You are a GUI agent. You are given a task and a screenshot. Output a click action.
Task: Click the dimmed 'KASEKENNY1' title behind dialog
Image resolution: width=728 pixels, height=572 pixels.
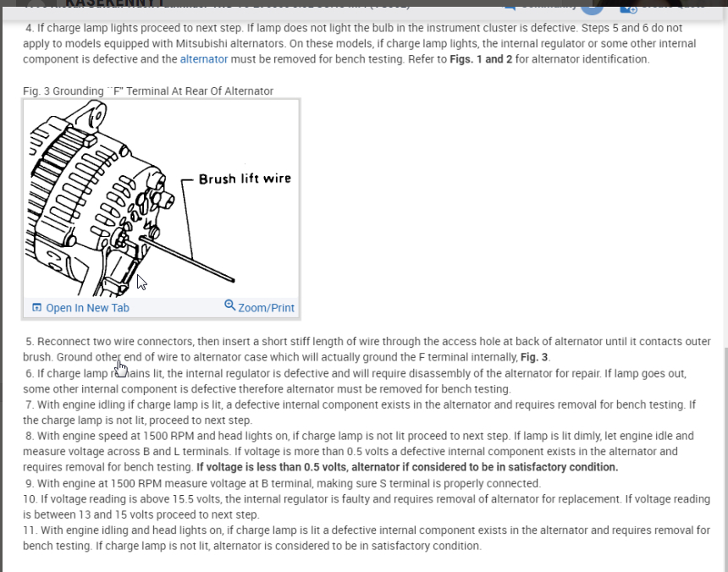click(x=114, y=3)
